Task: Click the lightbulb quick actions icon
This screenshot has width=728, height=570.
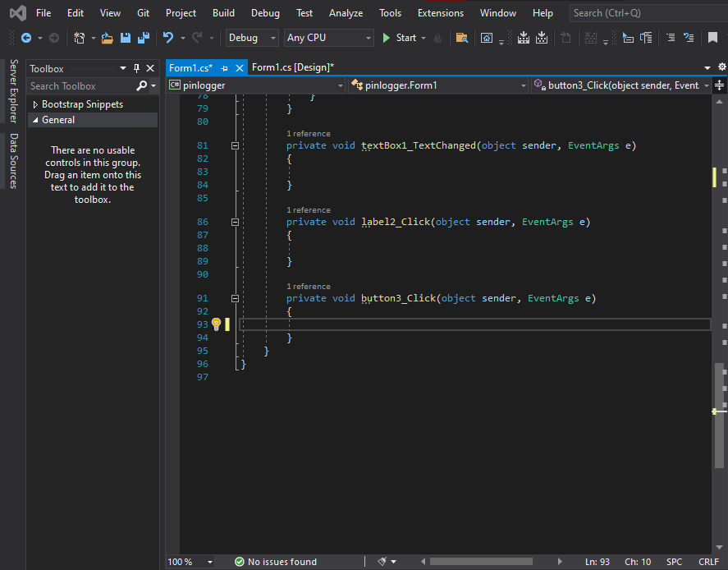Action: pos(216,324)
